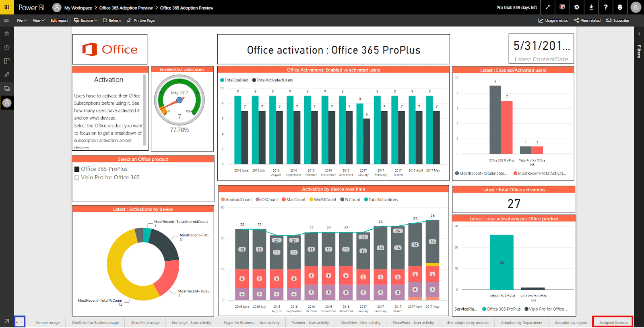Switch to Yammer usage tab
This screenshot has height=328, width=644.
click(x=47, y=323)
